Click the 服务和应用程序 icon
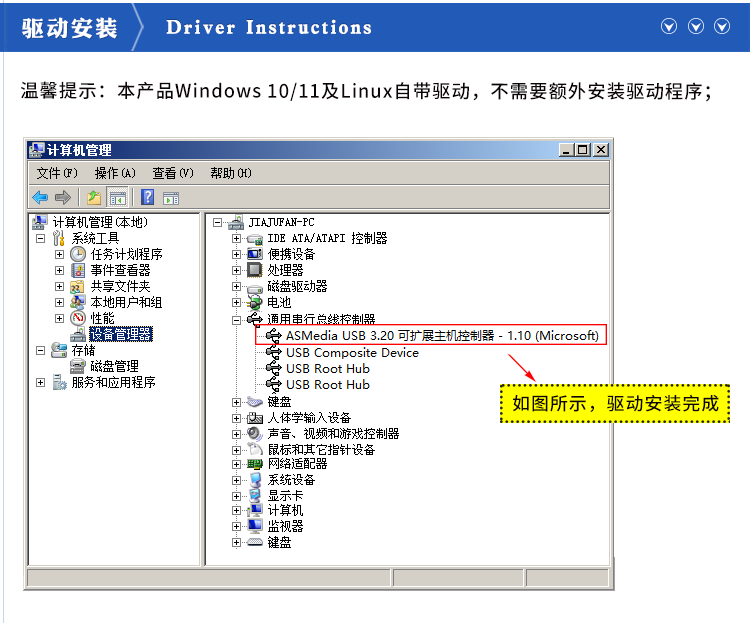750x624 pixels. (x=59, y=382)
